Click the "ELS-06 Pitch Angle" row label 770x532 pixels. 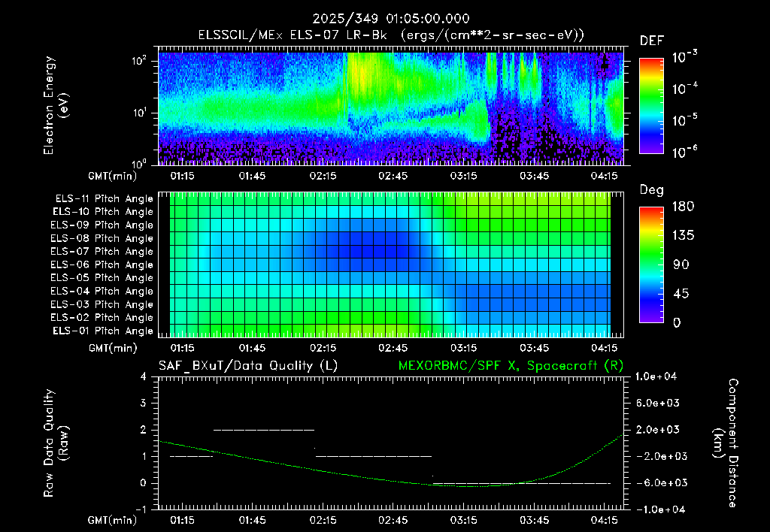coord(102,264)
